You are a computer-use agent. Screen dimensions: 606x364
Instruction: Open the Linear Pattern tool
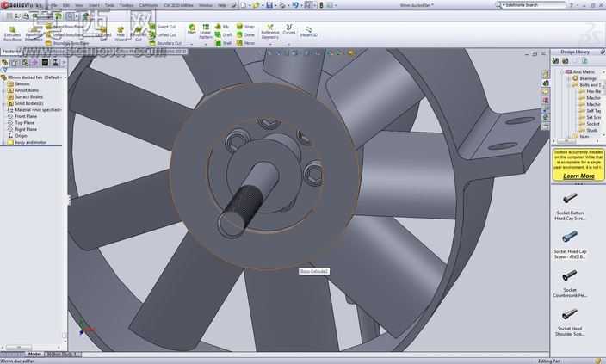(206, 31)
